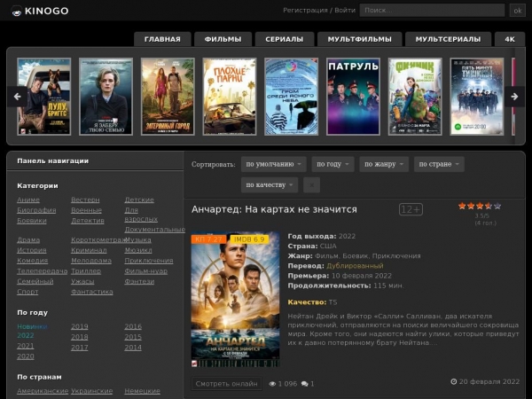
Task: Rate movie with the fifth star
Action: click(497, 206)
